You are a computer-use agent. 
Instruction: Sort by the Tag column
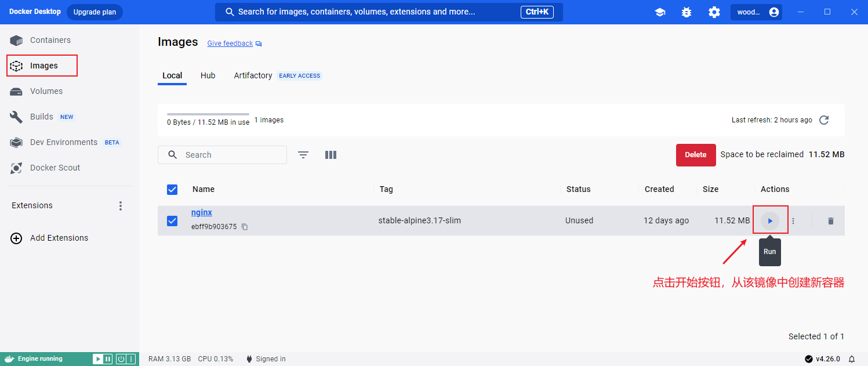[386, 189]
